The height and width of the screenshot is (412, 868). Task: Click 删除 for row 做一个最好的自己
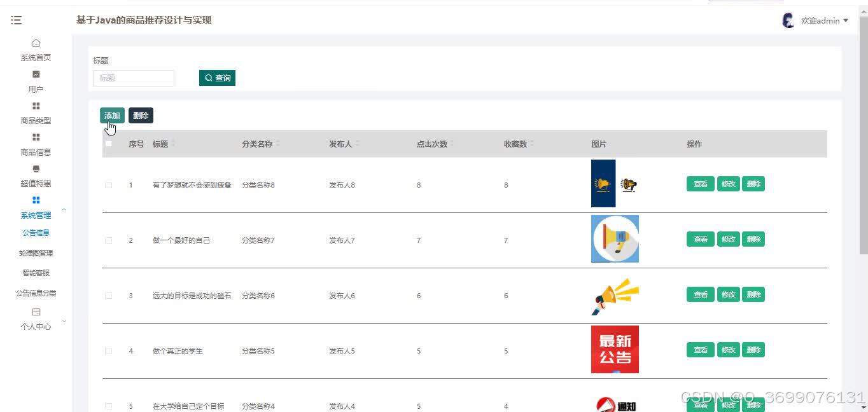[x=753, y=239]
